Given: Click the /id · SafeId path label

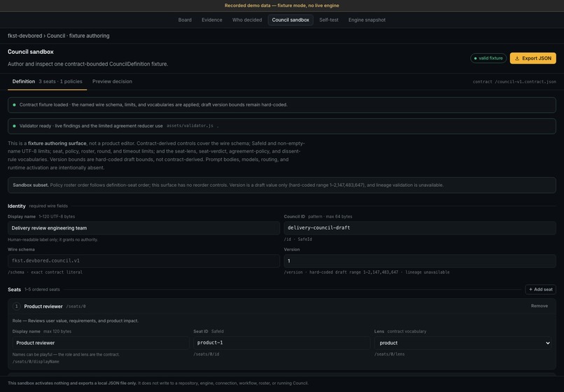Looking at the screenshot, I should tap(298, 239).
